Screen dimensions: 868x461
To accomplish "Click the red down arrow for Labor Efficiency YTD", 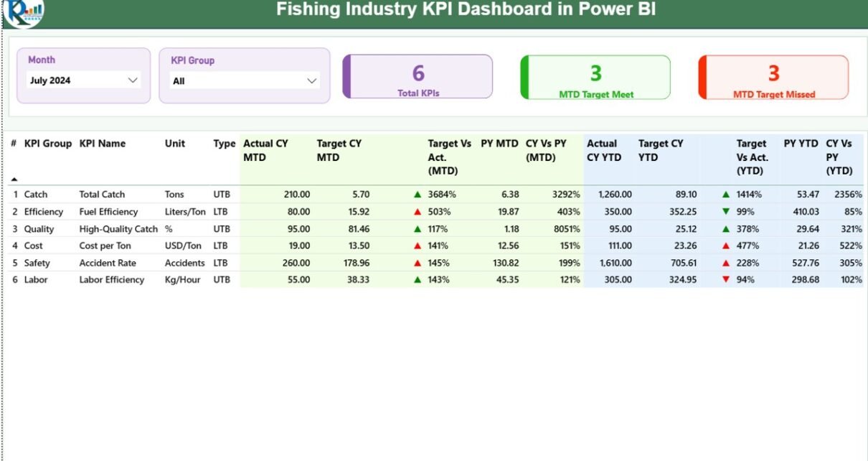I will point(726,280).
